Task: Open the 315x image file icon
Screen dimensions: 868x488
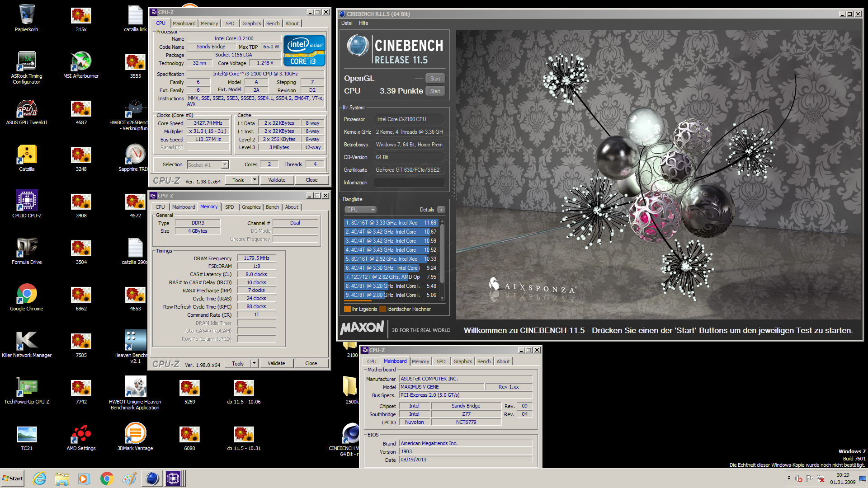Action: tap(81, 18)
